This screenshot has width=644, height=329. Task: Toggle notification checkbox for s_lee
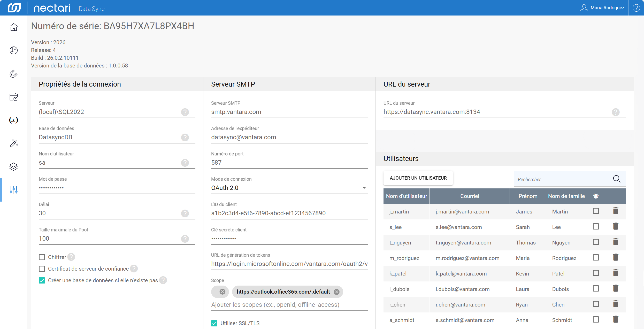596,227
